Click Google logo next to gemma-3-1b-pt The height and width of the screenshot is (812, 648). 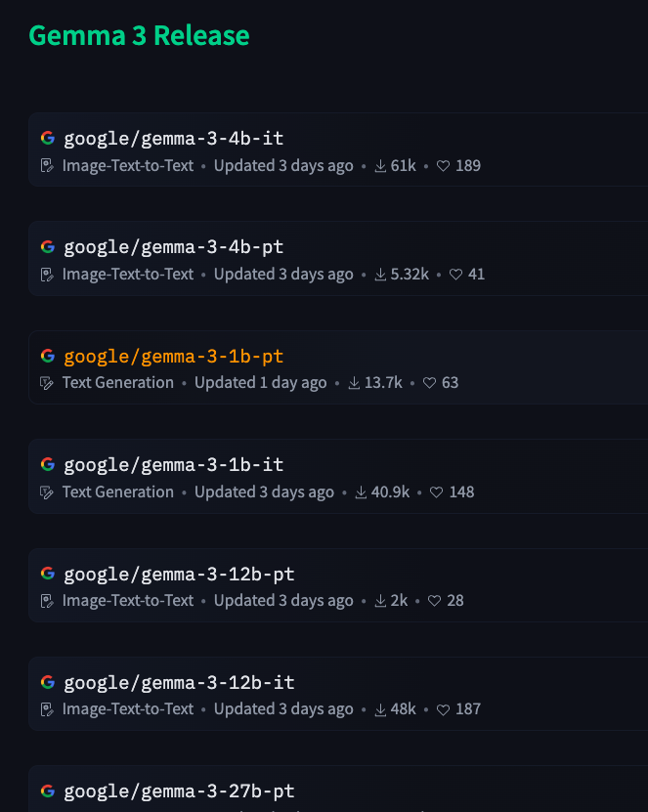pos(48,356)
